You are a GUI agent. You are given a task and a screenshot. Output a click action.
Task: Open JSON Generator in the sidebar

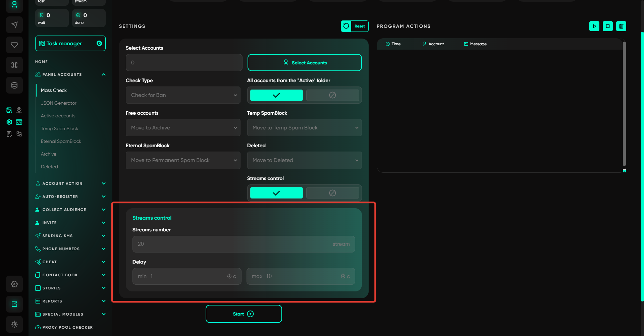(59, 103)
